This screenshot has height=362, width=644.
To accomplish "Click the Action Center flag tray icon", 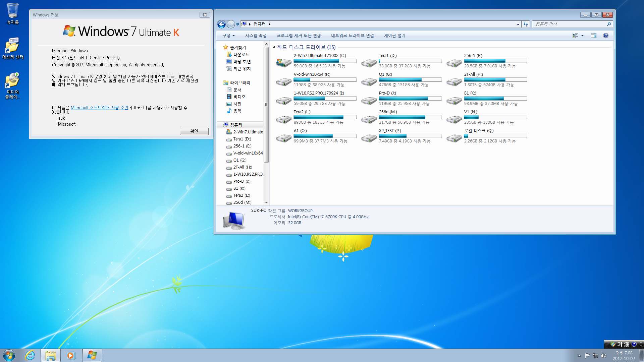I will [587, 356].
